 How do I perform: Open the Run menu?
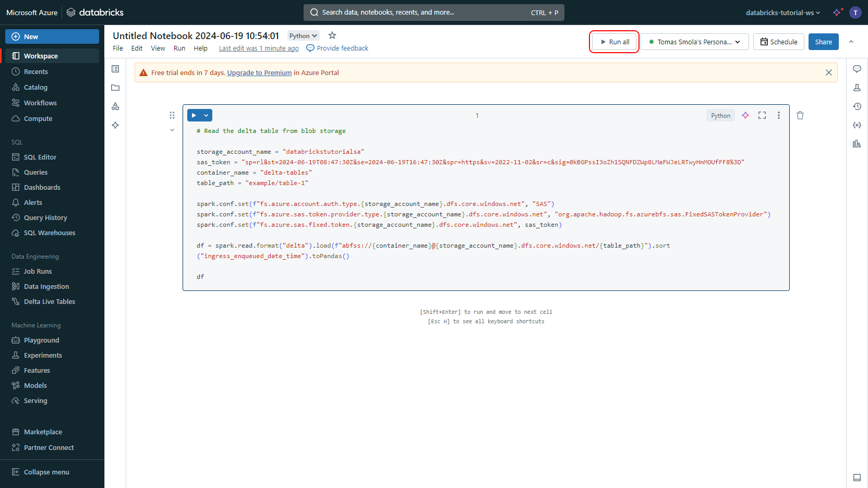click(179, 48)
